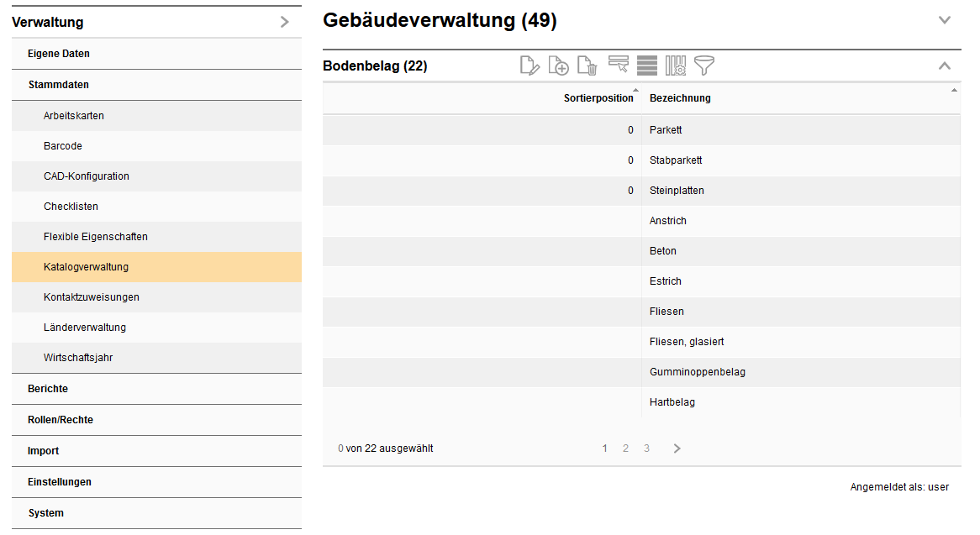
Task: Click the add new entry icon
Action: [558, 66]
